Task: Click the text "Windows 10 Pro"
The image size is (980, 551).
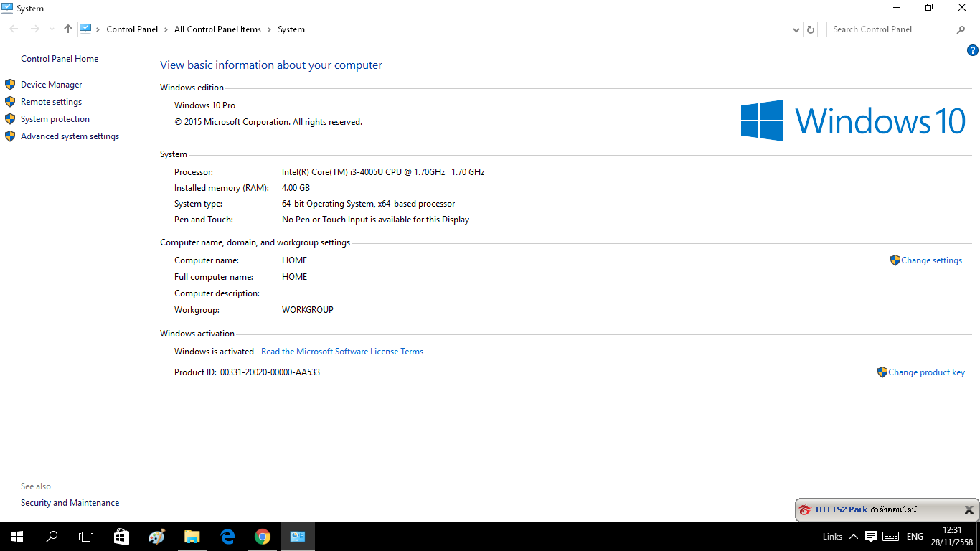Action: (204, 105)
